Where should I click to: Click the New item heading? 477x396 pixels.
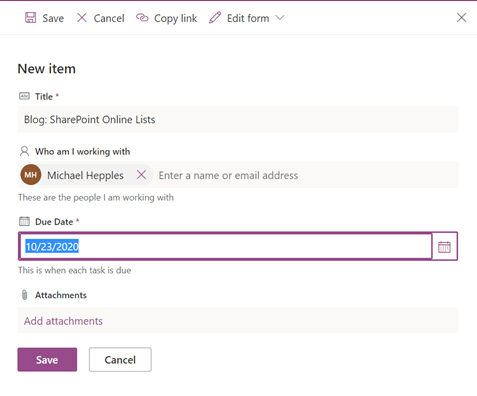click(x=47, y=69)
